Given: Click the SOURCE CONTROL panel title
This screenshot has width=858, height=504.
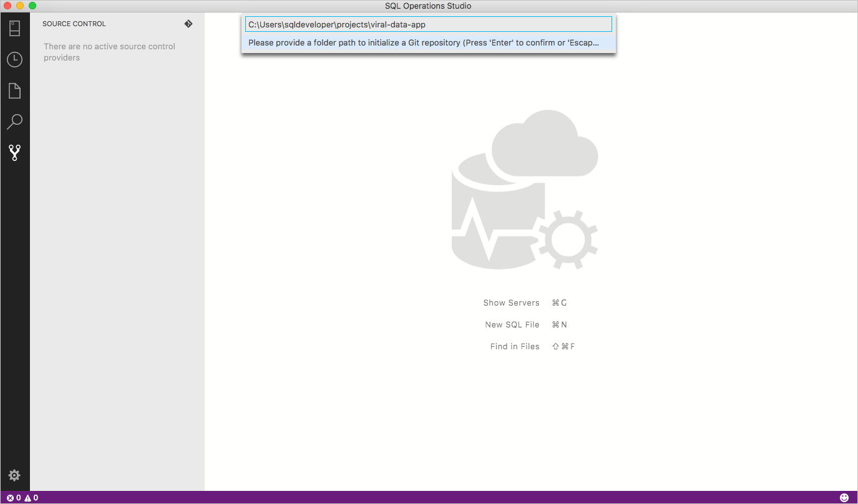Looking at the screenshot, I should coord(74,24).
